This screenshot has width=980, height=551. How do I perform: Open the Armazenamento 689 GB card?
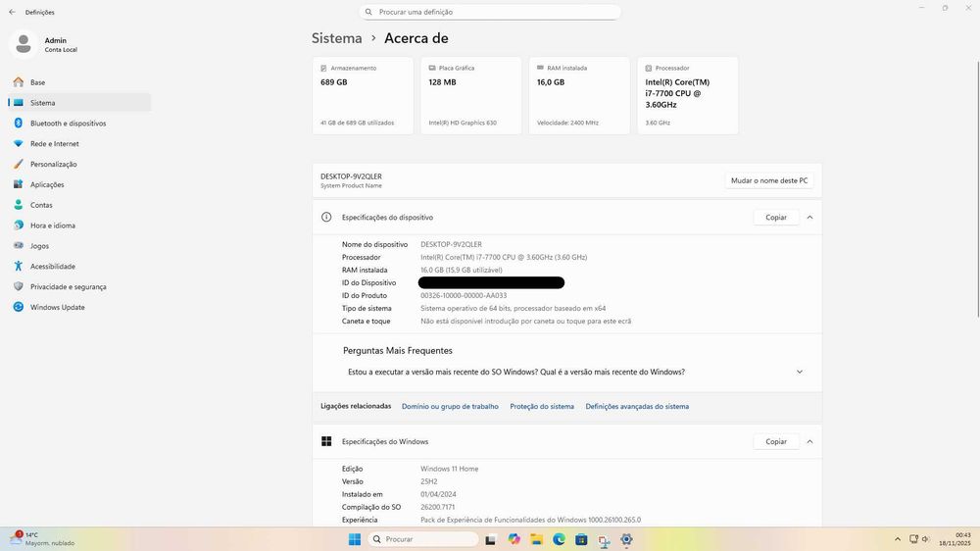(364, 96)
